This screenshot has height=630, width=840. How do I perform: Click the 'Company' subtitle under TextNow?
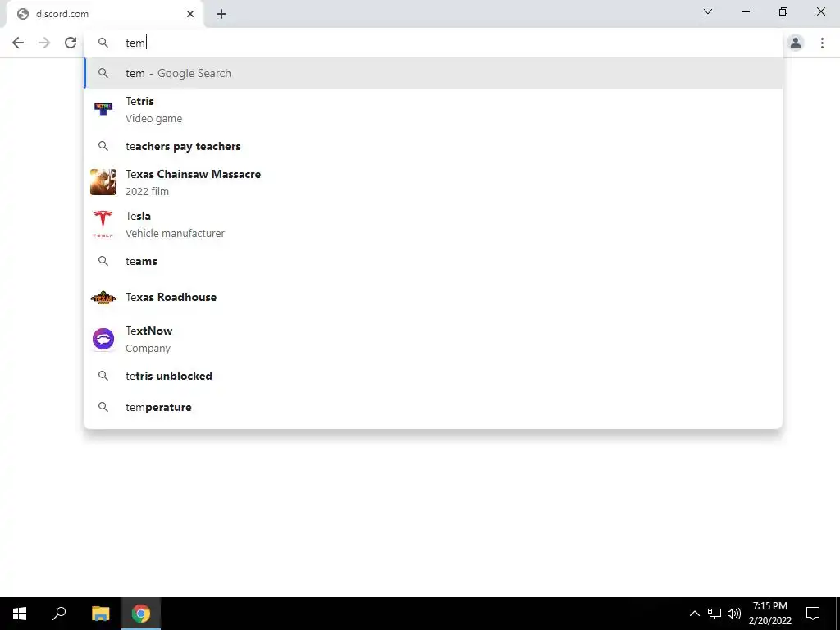[x=148, y=348]
